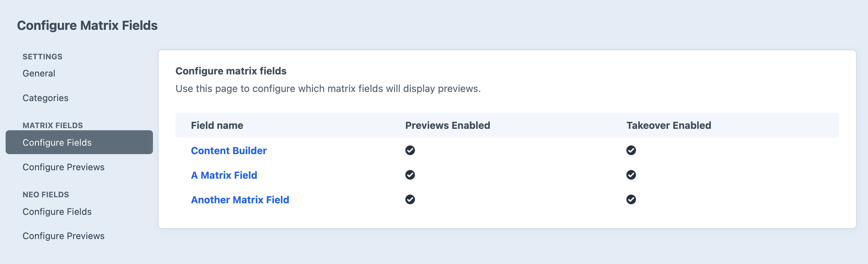
Task: Click the A Matrix Field link
Action: [x=224, y=175]
